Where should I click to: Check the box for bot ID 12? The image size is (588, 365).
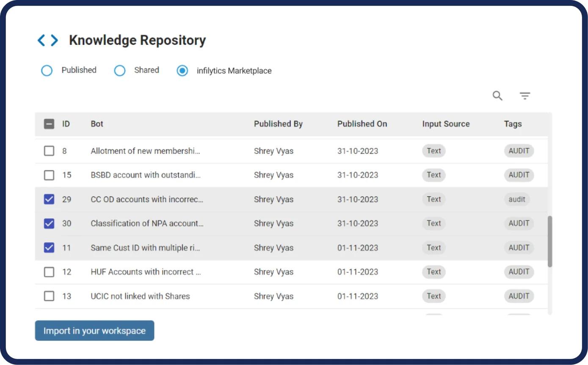pos(49,272)
